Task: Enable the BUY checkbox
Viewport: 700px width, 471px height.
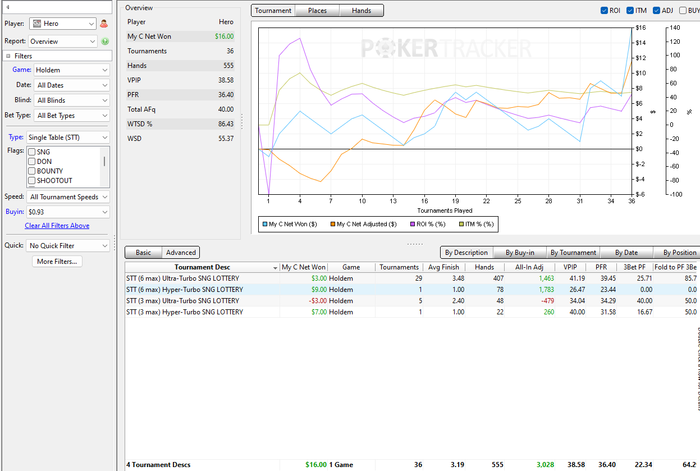Action: click(683, 10)
